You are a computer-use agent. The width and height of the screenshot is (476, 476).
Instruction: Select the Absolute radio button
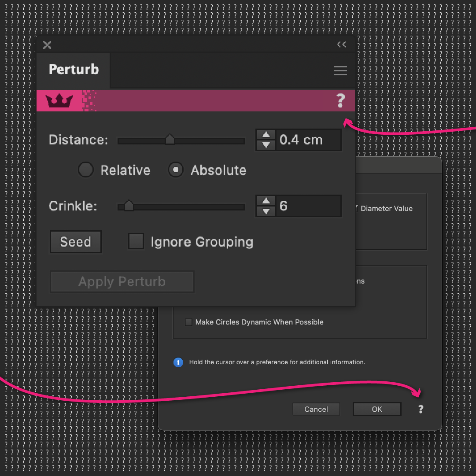coord(176,170)
